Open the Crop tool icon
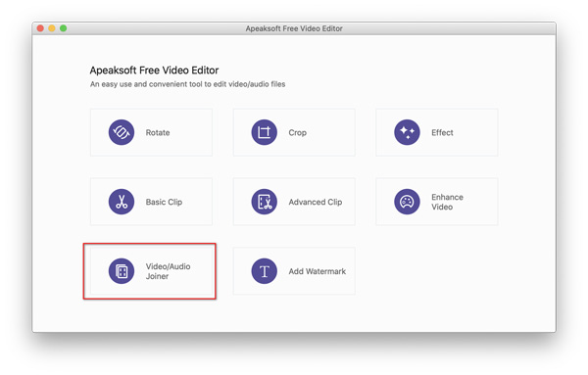This screenshot has width=588, height=375. coord(264,132)
